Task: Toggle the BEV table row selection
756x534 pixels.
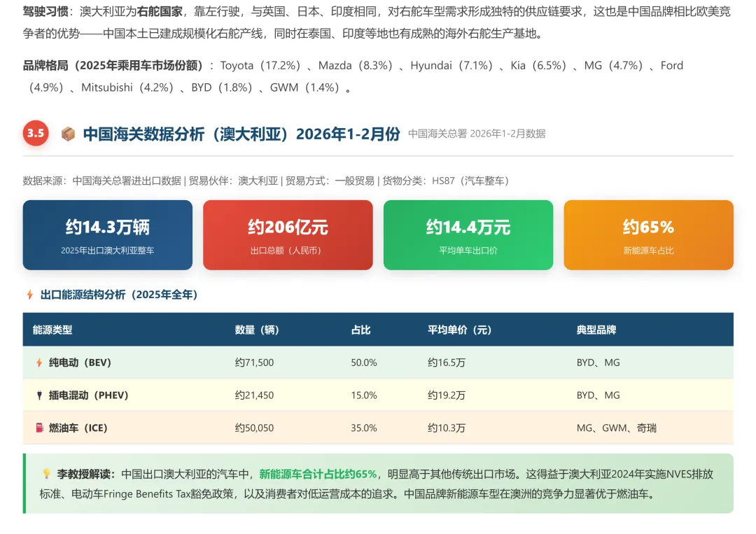Action: tap(280, 363)
